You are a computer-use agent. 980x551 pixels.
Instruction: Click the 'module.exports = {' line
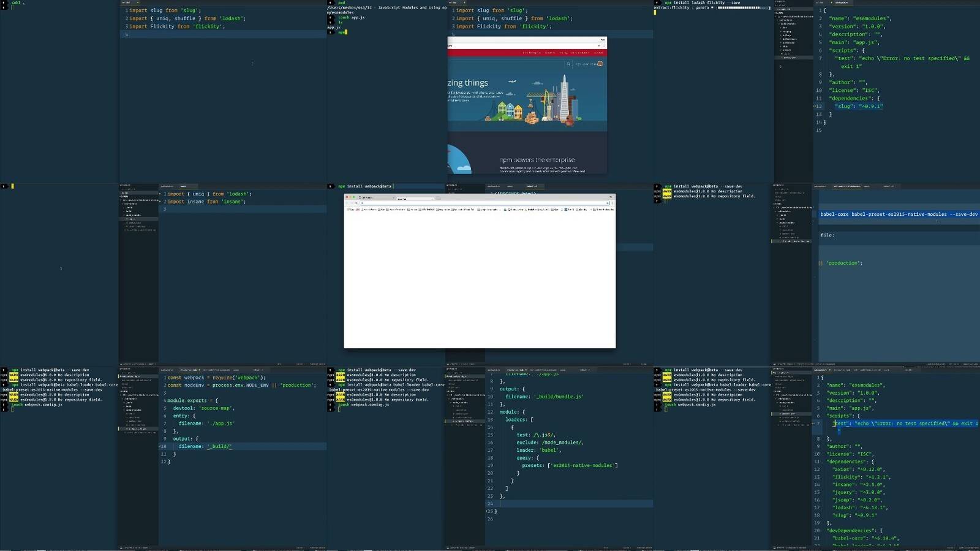tap(192, 401)
